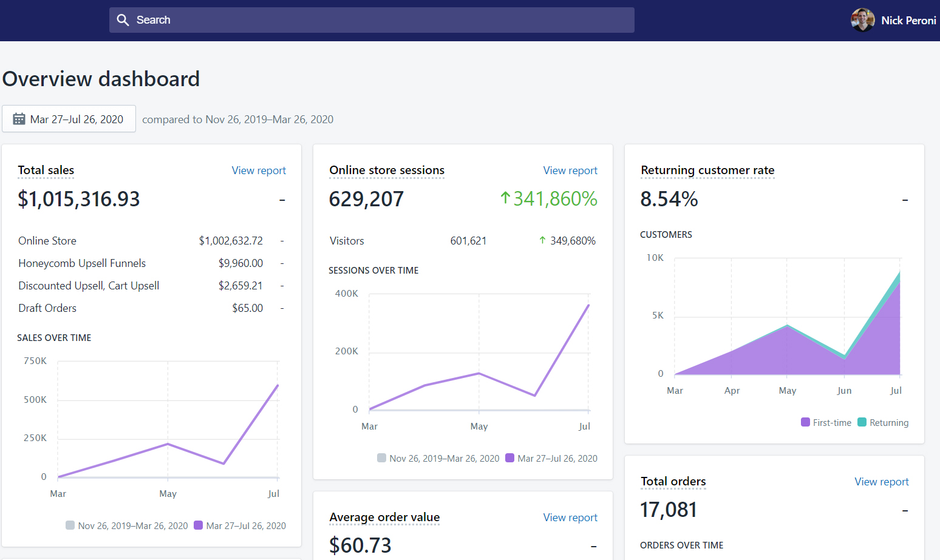Open the Mar 27–Jul 26, 2020 date range
The width and height of the screenshot is (940, 560).
click(x=69, y=119)
